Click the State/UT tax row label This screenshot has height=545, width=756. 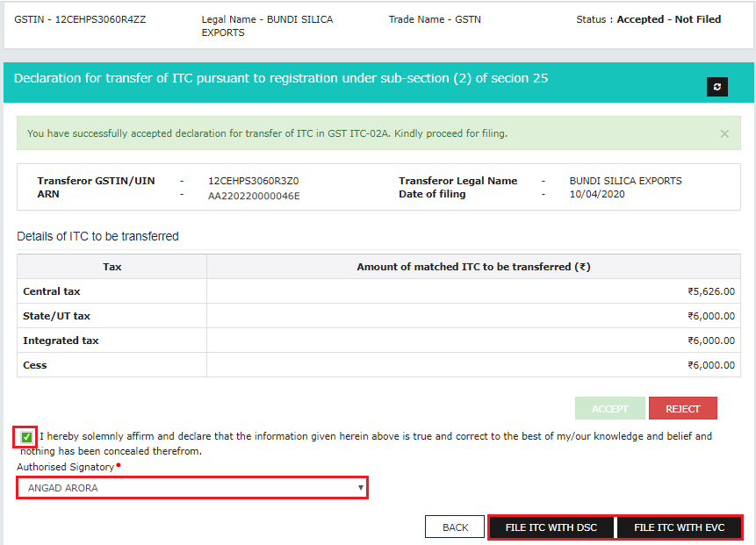tap(56, 316)
